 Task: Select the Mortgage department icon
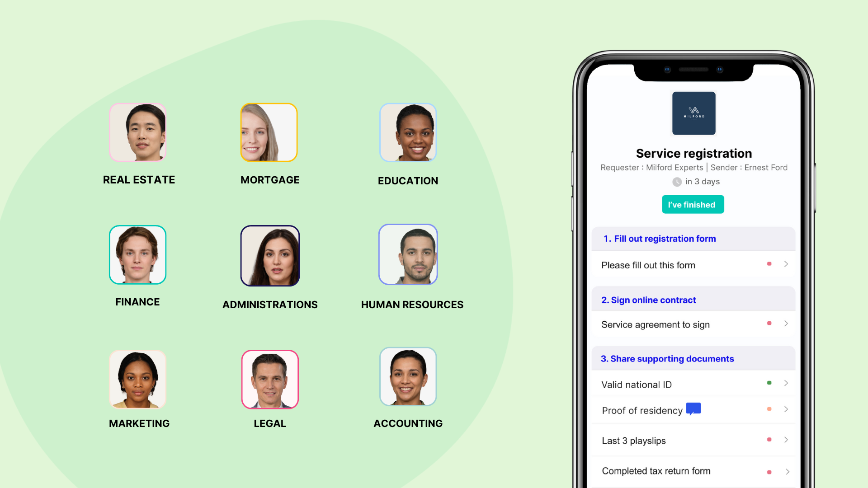(269, 131)
